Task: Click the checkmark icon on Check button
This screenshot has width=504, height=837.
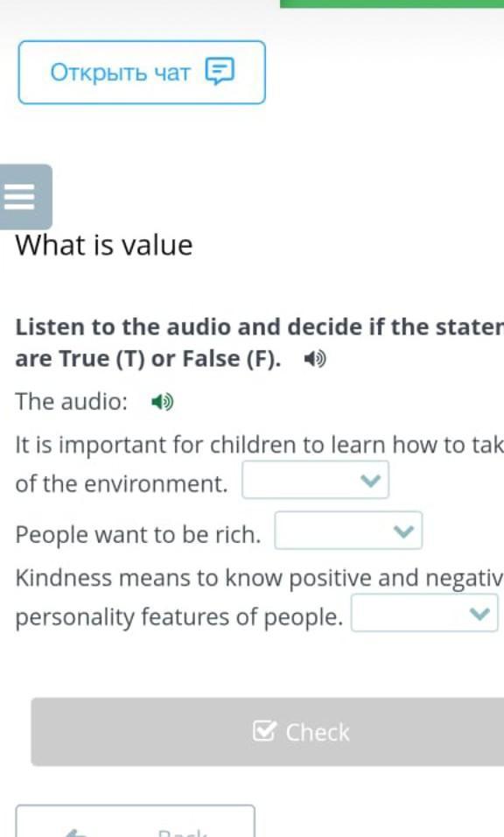Action: tap(264, 731)
